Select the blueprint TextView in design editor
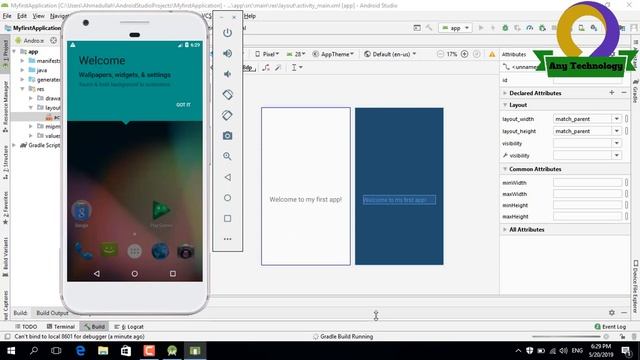The height and width of the screenshot is (360, 640). point(399,200)
